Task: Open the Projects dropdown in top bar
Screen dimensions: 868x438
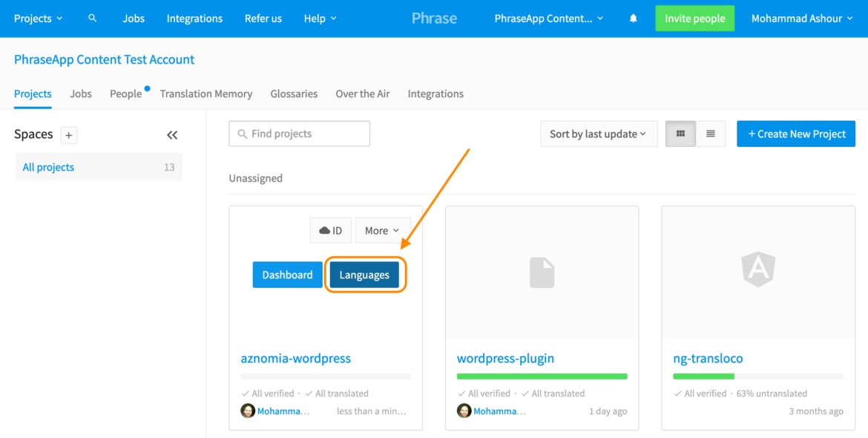Action: pos(38,19)
